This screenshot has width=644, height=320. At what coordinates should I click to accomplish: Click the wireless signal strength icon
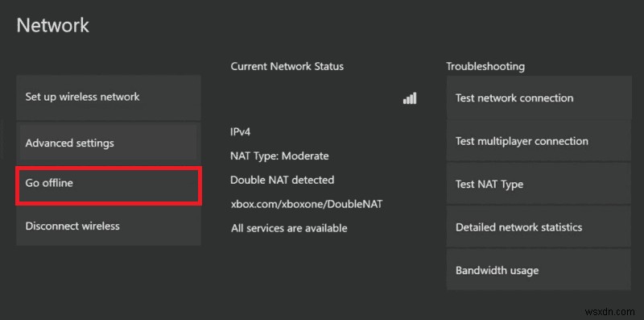410,98
